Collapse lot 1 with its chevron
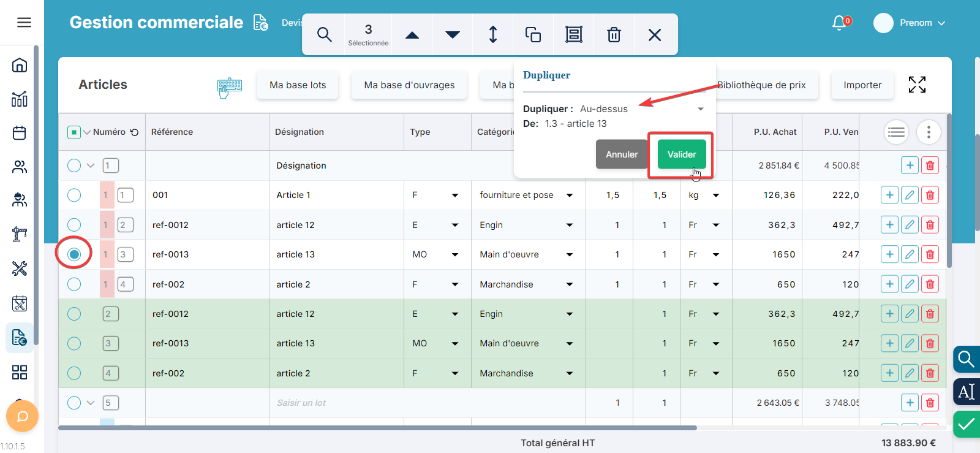980x453 pixels. 91,166
